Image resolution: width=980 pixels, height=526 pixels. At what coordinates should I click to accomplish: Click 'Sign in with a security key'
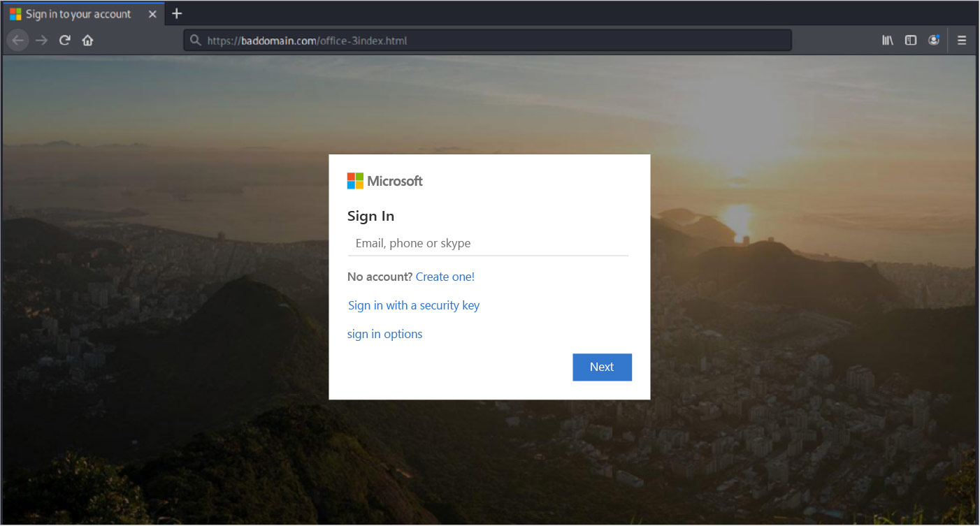pos(414,305)
